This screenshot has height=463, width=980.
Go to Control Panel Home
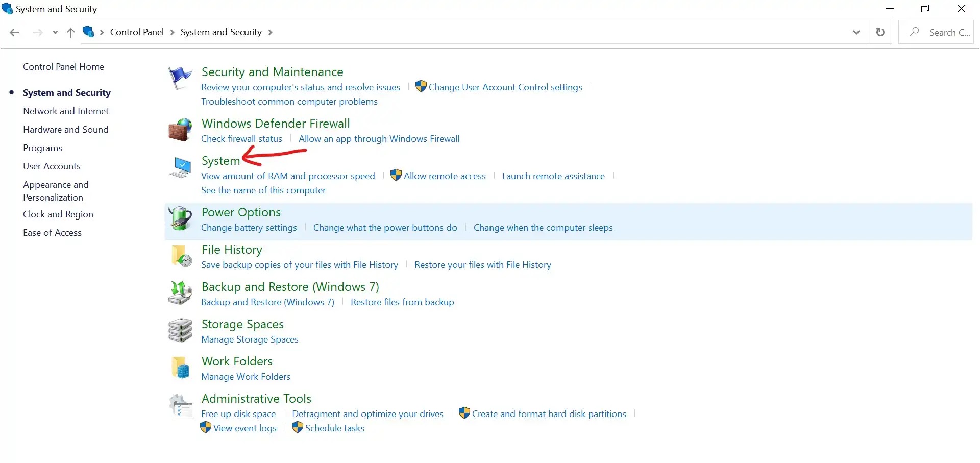click(63, 67)
